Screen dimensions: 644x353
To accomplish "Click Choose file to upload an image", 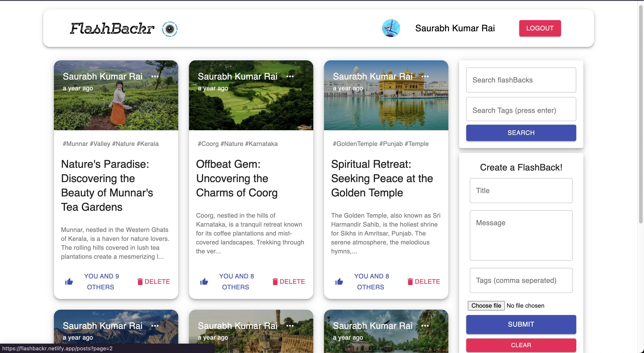I will pos(486,306).
